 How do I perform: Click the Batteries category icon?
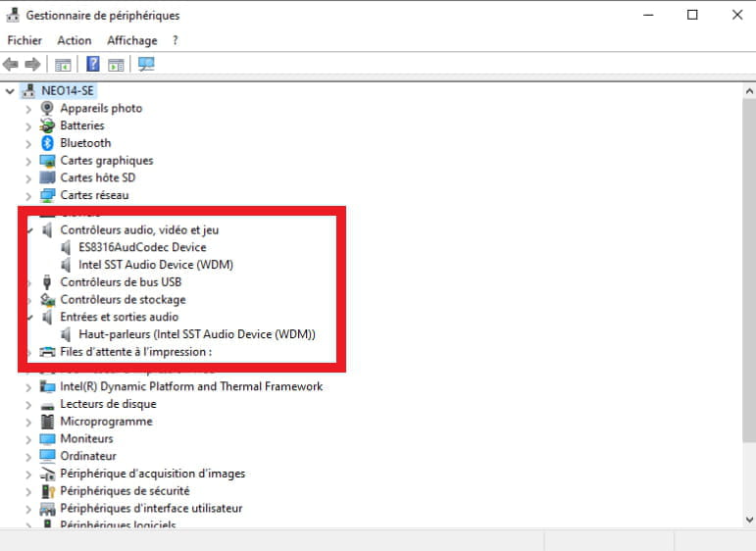(47, 125)
